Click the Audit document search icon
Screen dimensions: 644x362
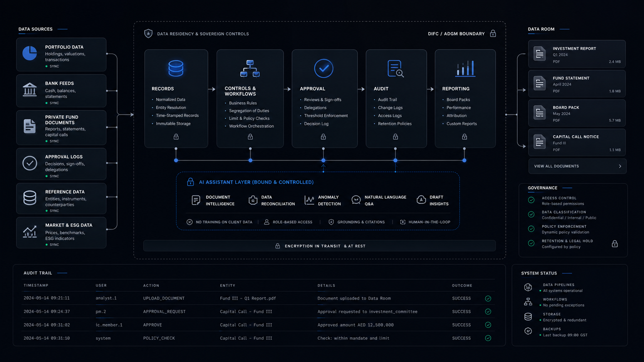396,69
